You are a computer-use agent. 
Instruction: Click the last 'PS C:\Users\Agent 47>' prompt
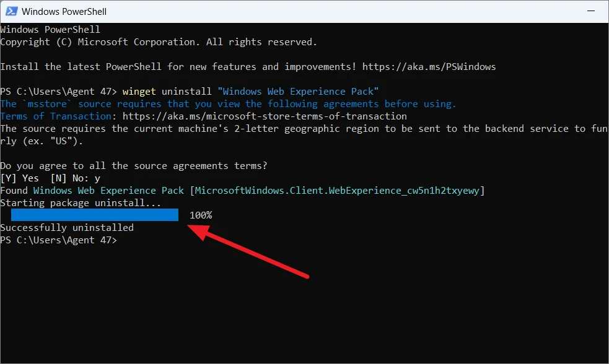58,240
